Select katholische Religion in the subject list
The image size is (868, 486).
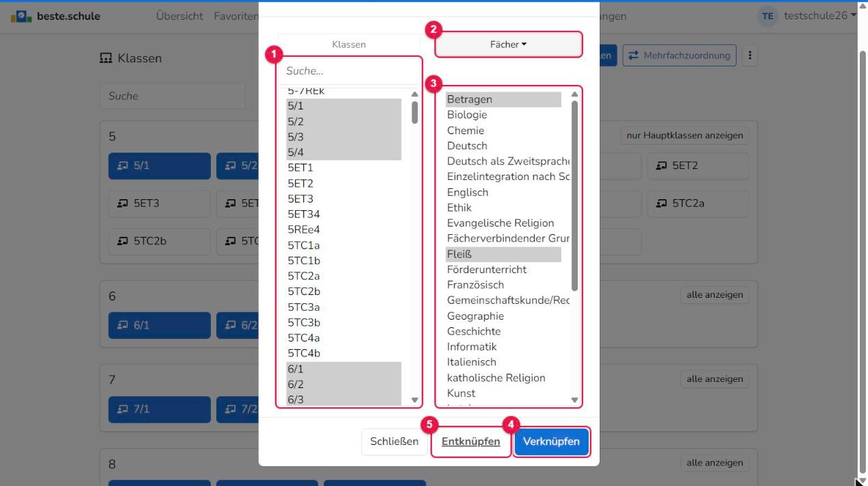click(503, 378)
